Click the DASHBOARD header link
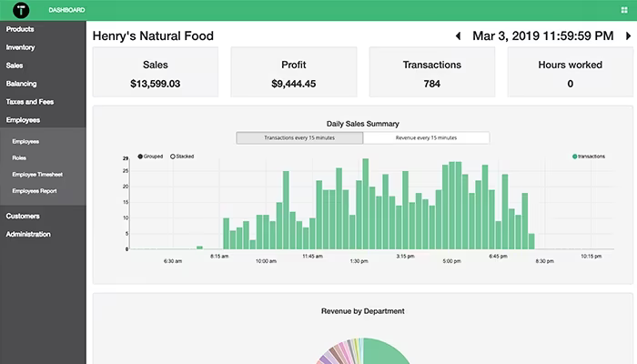The image size is (637, 364). [x=66, y=10]
